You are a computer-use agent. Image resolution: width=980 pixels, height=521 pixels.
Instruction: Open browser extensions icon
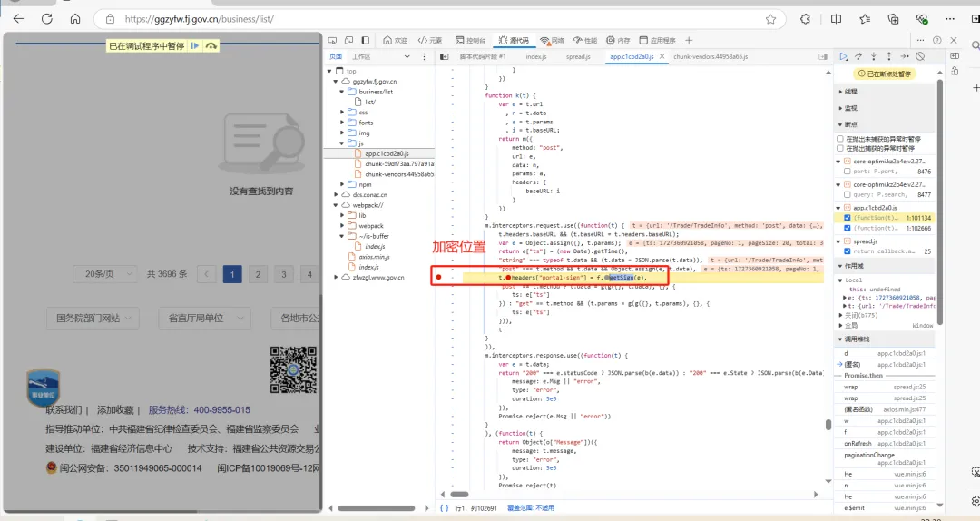805,19
